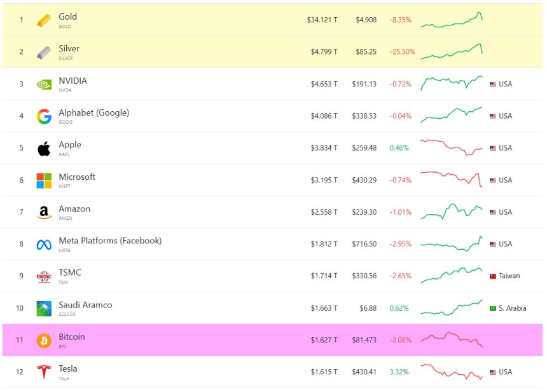
Task: Click the Apple logo icon
Action: 44,149
